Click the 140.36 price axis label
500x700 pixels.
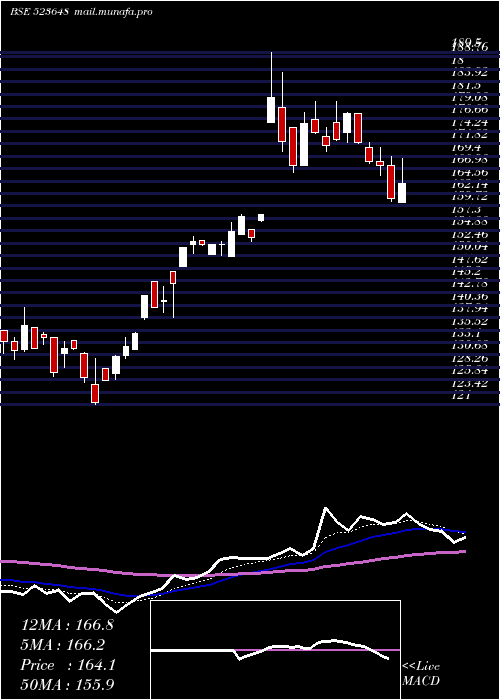point(470,296)
